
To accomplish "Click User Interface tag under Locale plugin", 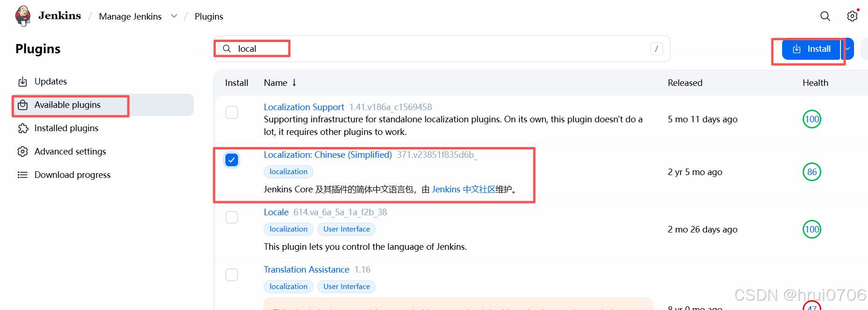I will 346,229.
